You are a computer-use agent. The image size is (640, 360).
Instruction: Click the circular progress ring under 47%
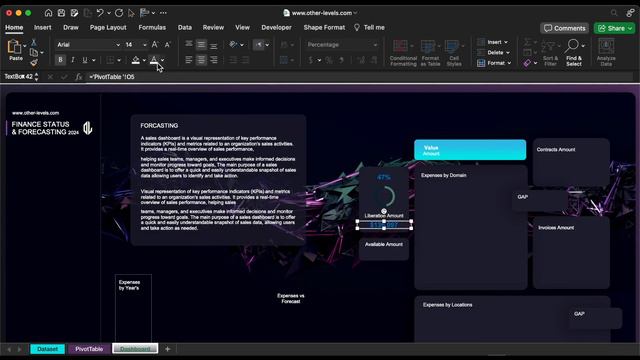[384, 196]
